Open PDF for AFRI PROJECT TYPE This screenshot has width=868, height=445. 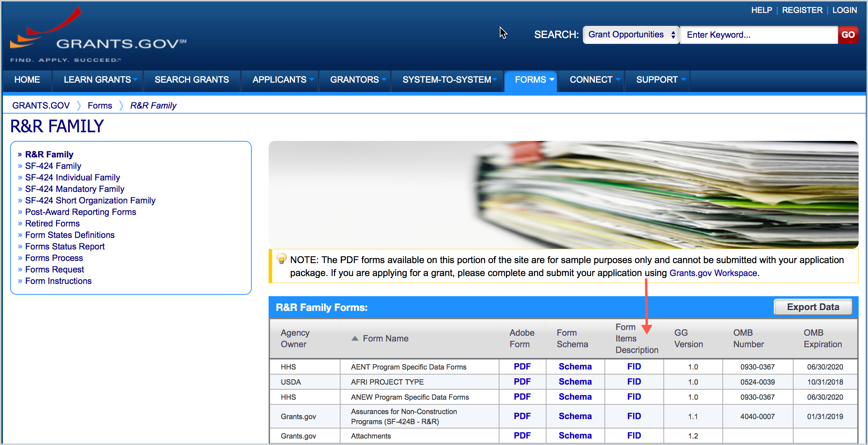pos(522,381)
